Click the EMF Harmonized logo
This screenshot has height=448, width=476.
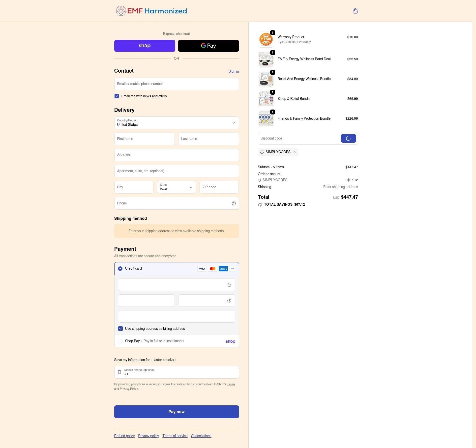pyautogui.click(x=151, y=11)
